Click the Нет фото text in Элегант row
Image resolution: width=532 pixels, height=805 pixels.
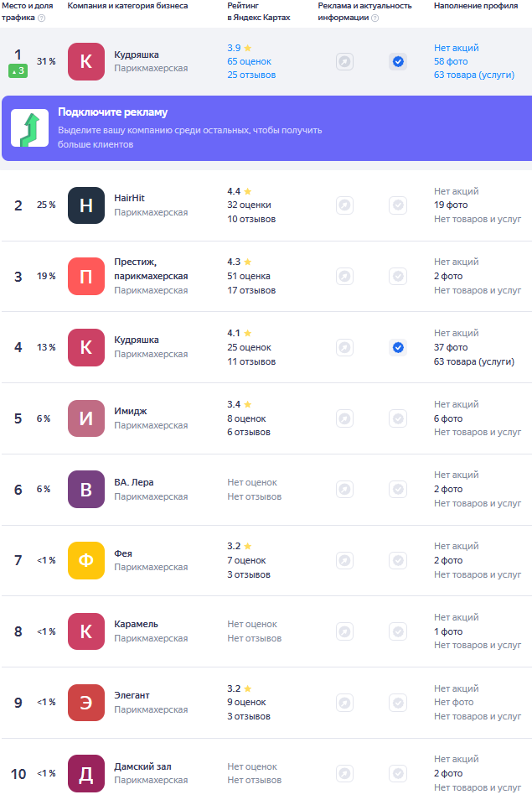click(453, 702)
